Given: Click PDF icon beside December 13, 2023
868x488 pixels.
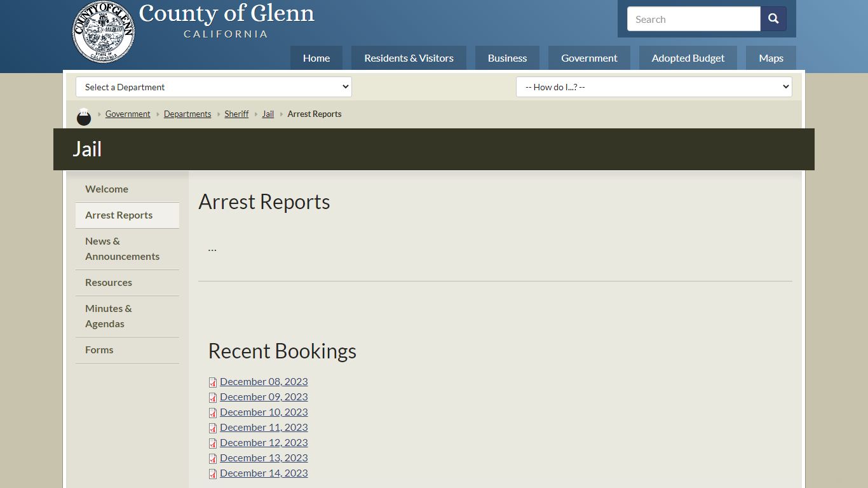Looking at the screenshot, I should [x=213, y=459].
